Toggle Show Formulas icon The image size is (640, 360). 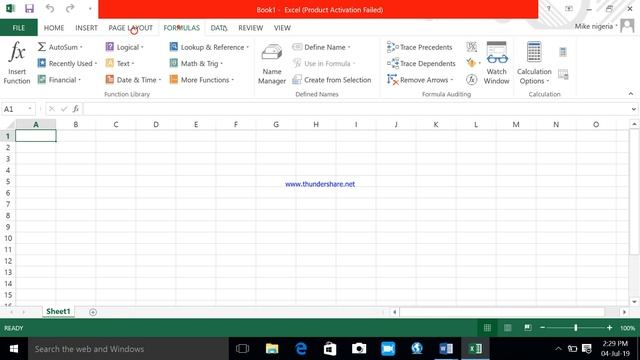point(471,47)
